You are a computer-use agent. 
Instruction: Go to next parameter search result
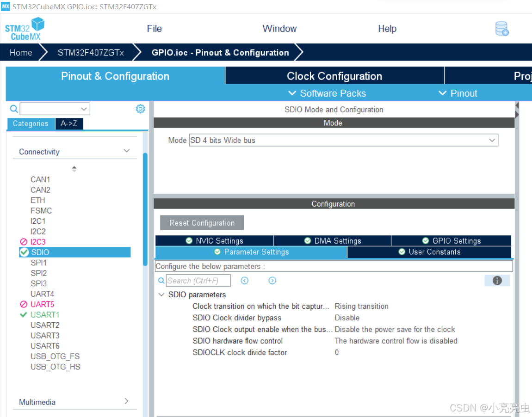272,281
